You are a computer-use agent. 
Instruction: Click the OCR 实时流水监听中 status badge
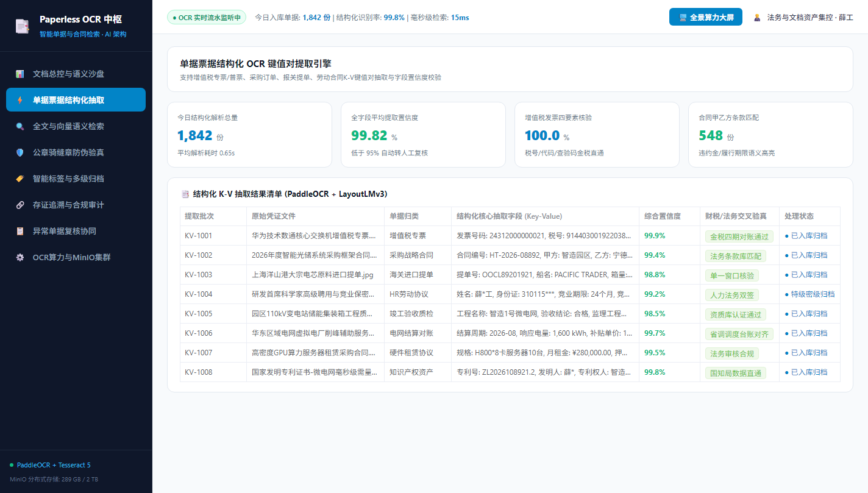[207, 18]
